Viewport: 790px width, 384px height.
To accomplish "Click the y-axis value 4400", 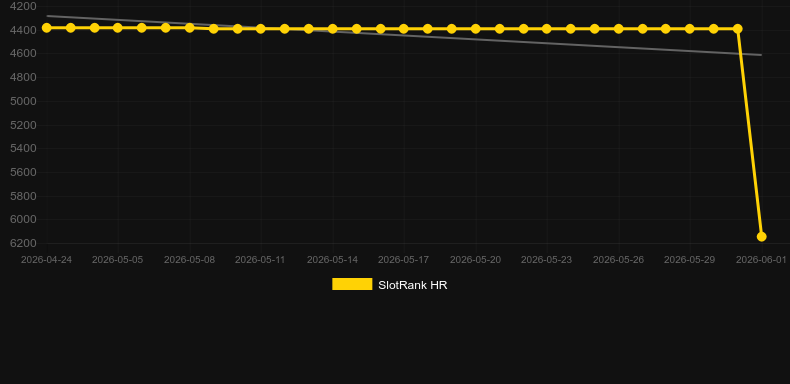I will [23, 30].
